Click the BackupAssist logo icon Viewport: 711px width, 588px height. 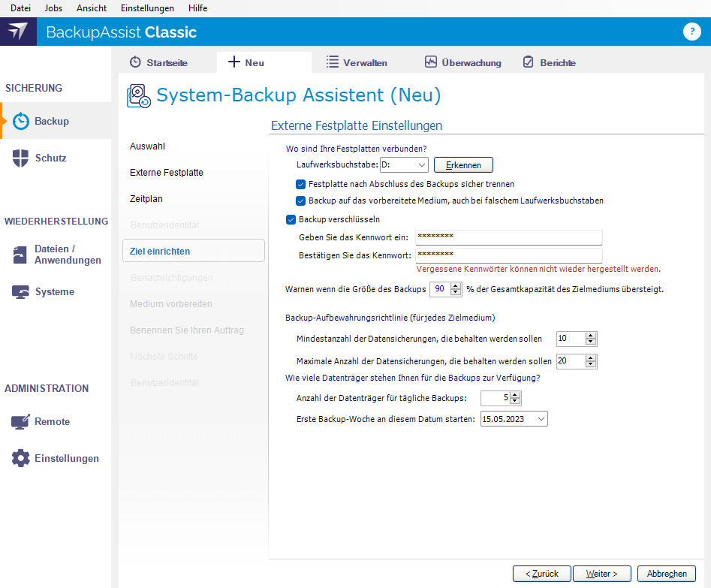tap(18, 32)
